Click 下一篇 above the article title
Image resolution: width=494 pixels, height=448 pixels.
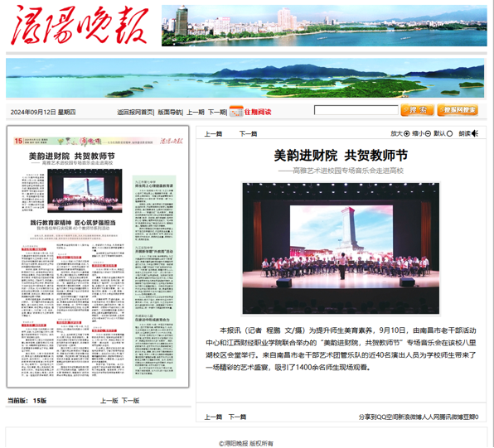249,134
